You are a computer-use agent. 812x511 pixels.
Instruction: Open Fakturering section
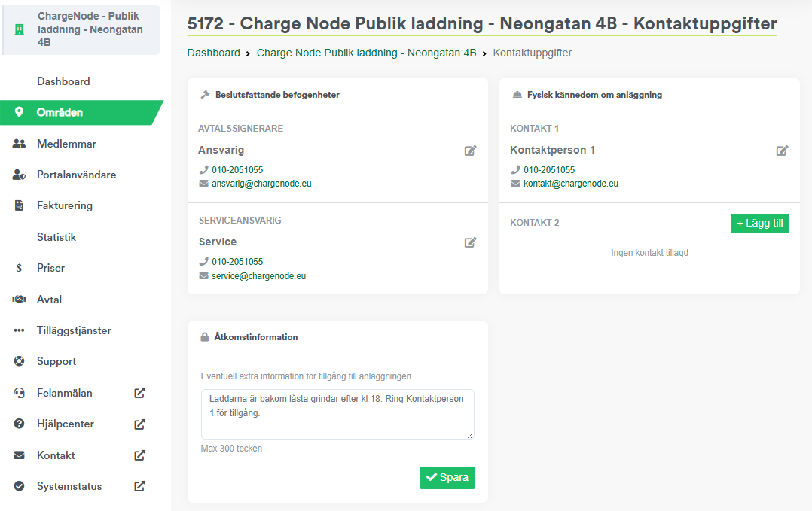click(x=65, y=205)
